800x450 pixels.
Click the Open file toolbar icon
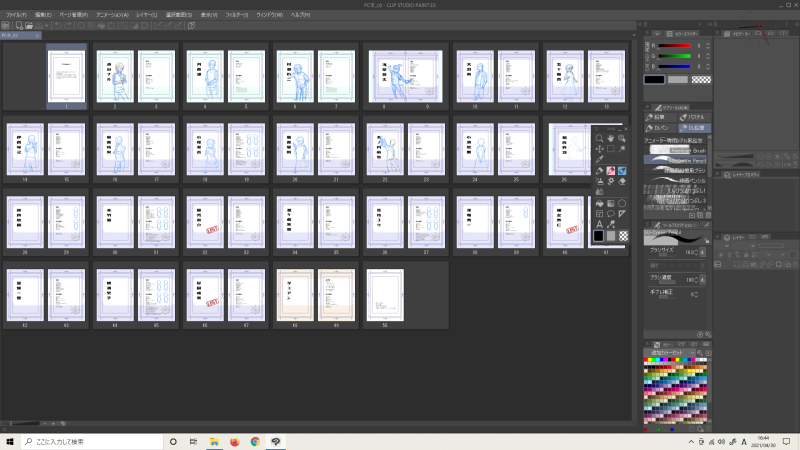tap(29, 26)
